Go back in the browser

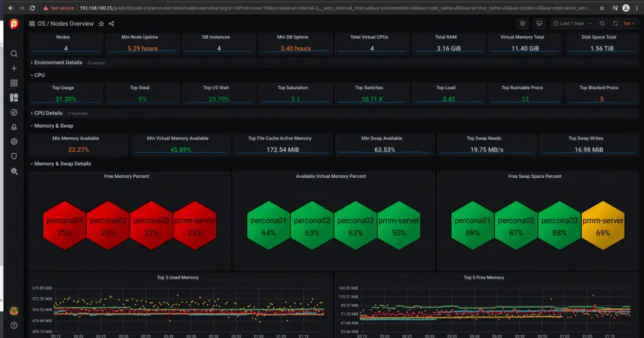coord(11,8)
